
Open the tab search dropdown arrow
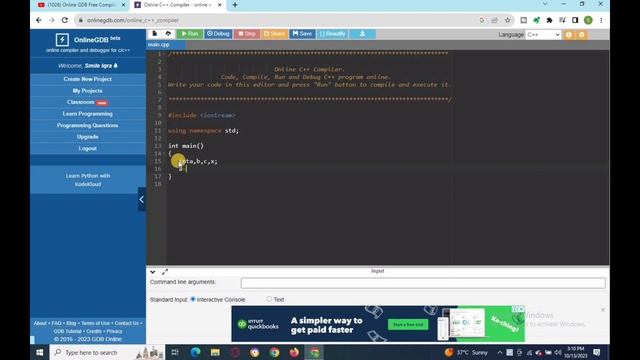pos(545,4)
